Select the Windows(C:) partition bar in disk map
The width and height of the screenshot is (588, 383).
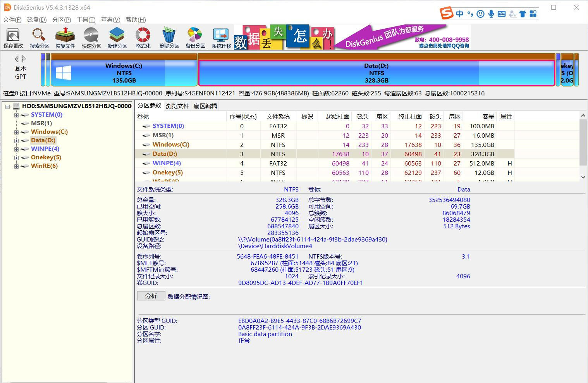coord(124,73)
